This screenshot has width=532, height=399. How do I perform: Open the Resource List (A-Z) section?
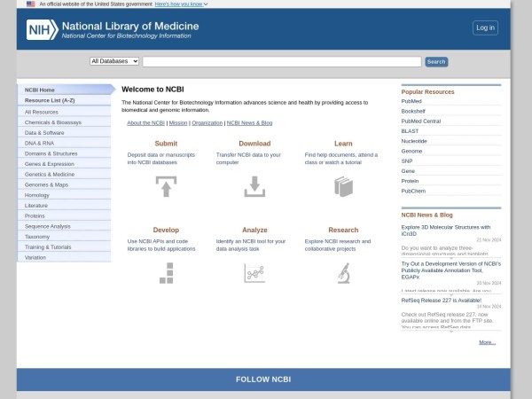point(48,100)
